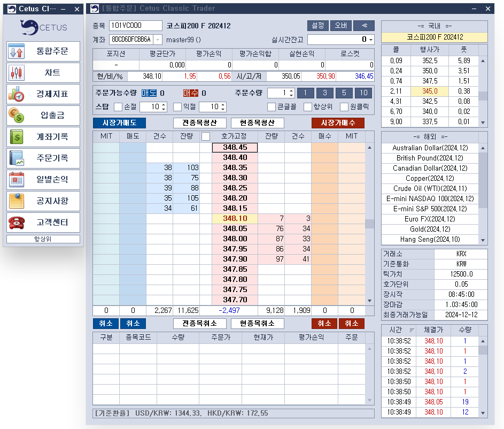Check the 원클릭 one-click order checkbox
Viewport: 504px width, 429px height.
click(344, 106)
